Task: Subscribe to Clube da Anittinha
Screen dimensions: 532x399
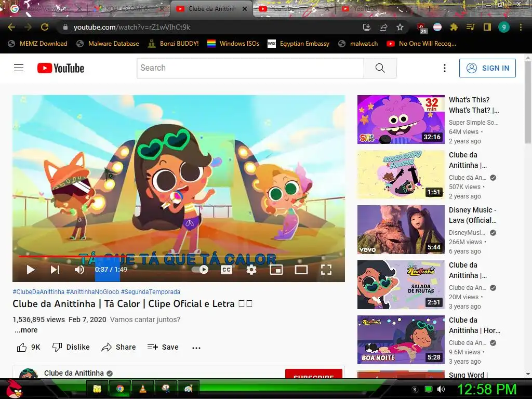Action: click(313, 374)
